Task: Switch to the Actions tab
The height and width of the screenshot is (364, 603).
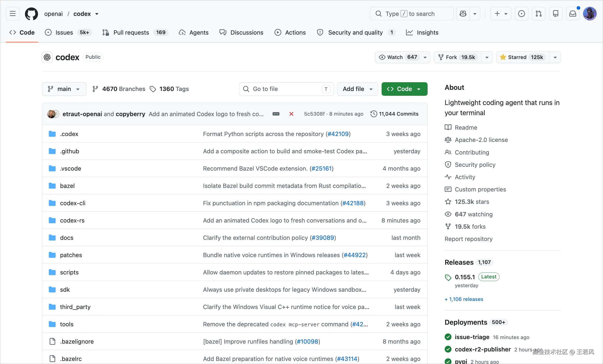Action: [290, 32]
